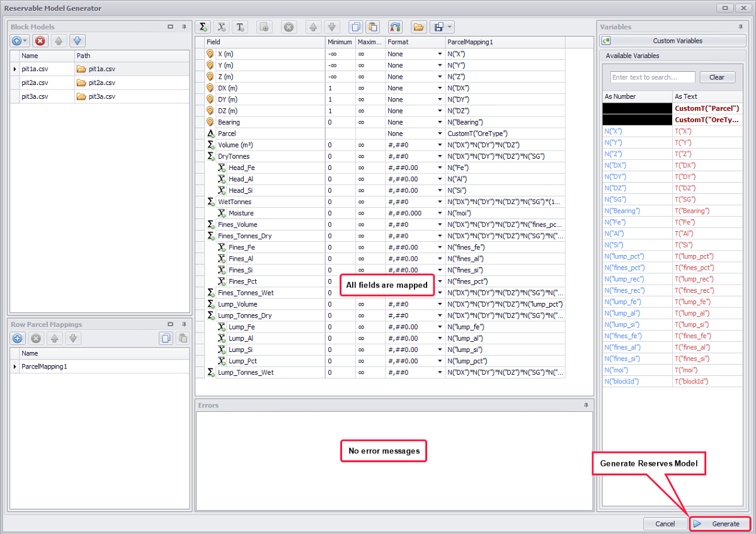Open the add block model dropdown arrow

point(25,41)
